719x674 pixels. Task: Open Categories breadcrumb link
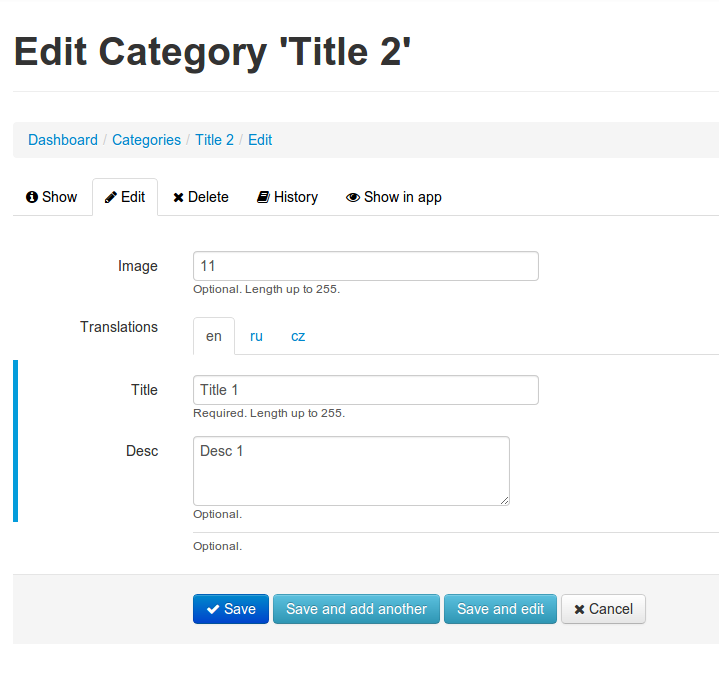pos(146,140)
